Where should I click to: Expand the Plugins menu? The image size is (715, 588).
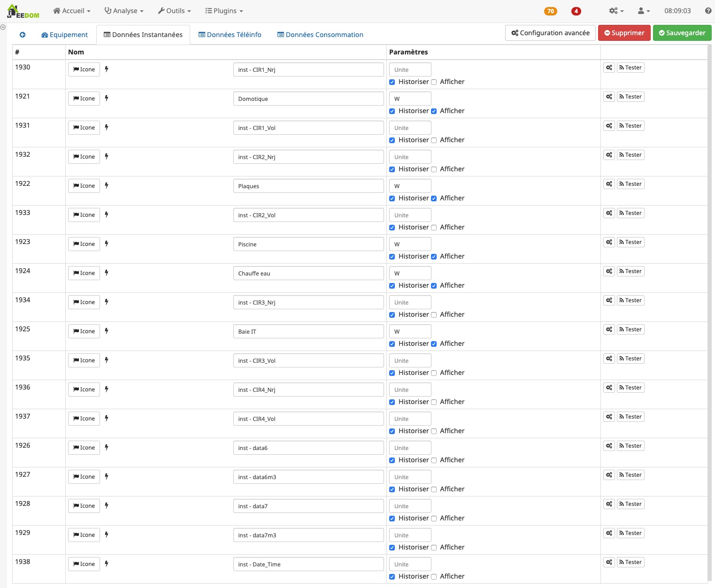point(224,11)
